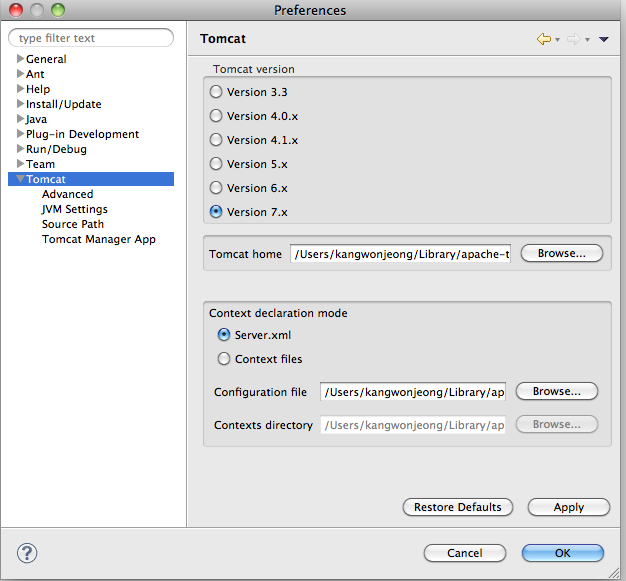This screenshot has width=626, height=581.
Task: Click the Apply button
Action: point(569,507)
